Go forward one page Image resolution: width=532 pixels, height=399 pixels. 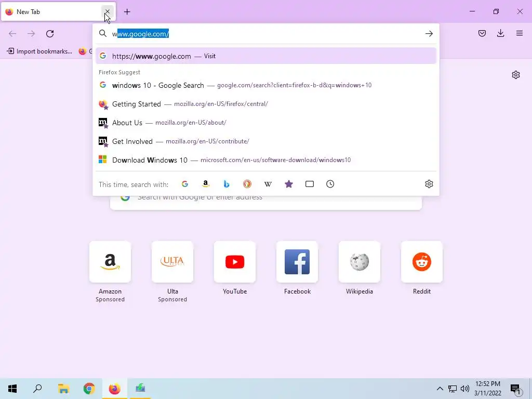31,34
